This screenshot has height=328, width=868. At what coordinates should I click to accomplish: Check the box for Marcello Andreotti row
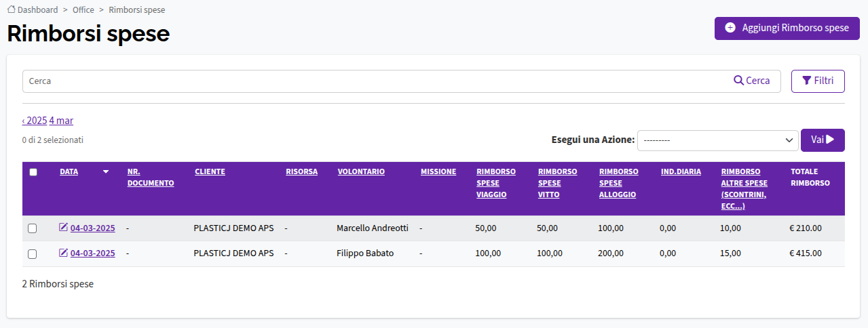[x=32, y=228]
